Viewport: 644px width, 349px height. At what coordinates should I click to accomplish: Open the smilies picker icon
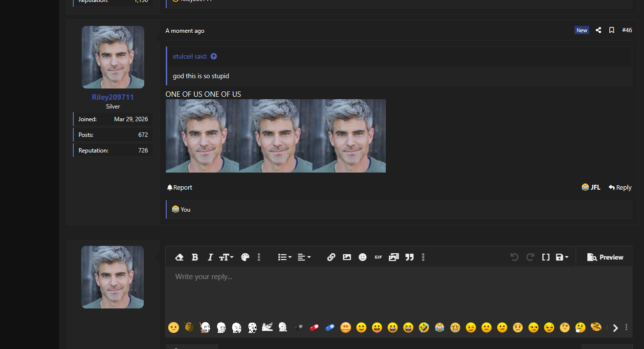362,257
